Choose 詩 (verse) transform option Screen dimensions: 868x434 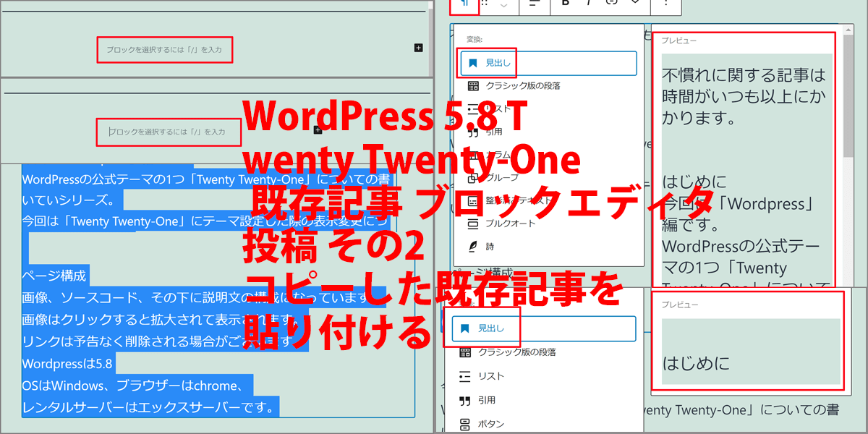[490, 246]
